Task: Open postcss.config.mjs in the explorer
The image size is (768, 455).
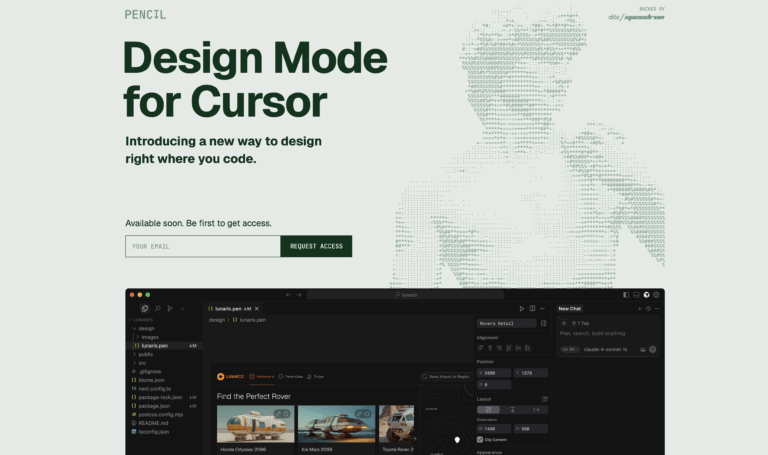Action: (160, 414)
